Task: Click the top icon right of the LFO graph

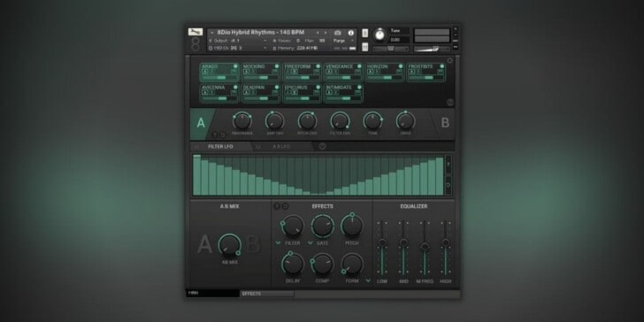Action: pos(448,165)
